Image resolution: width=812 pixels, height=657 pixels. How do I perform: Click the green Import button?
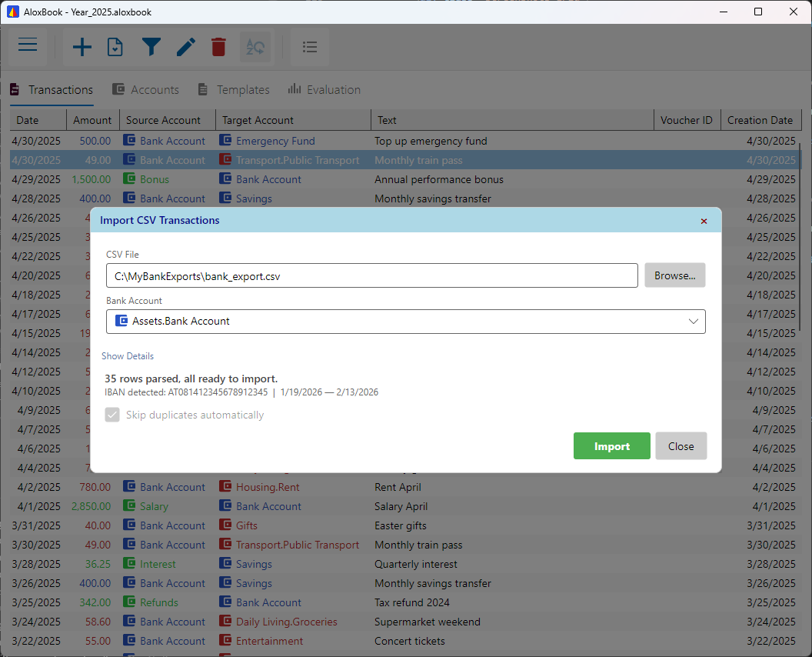pyautogui.click(x=611, y=445)
